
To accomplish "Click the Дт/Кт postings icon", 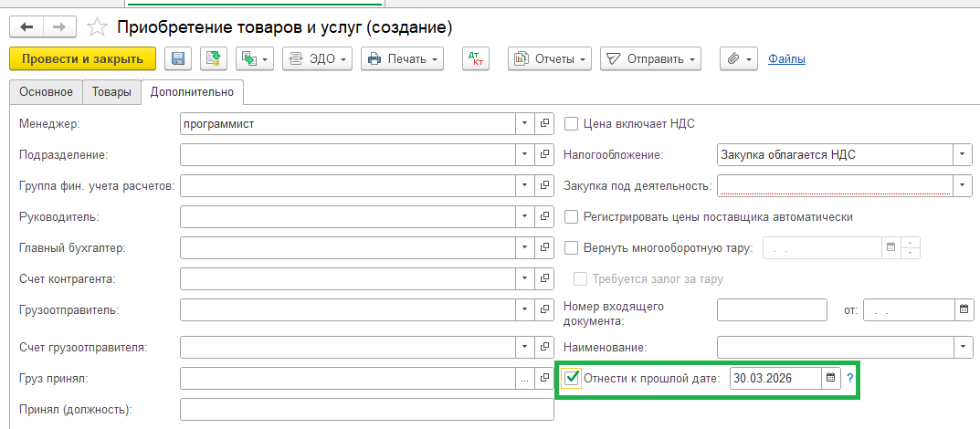I will pos(475,59).
